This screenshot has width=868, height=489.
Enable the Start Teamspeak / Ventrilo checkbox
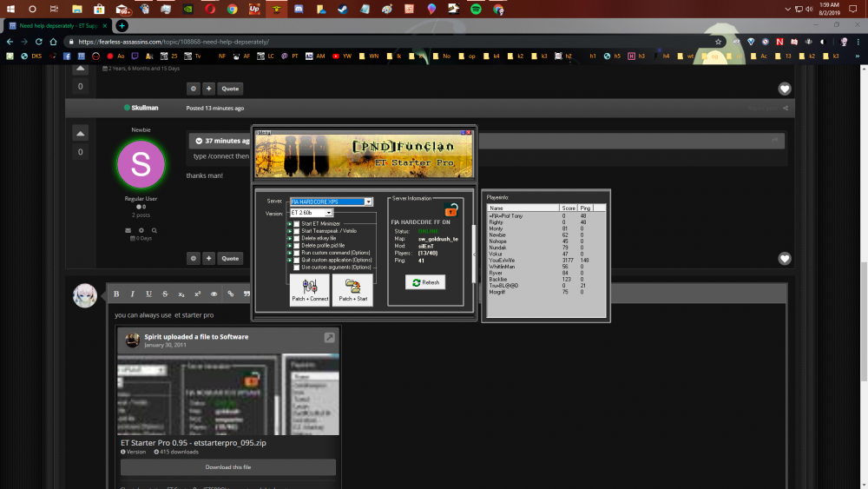pos(297,231)
